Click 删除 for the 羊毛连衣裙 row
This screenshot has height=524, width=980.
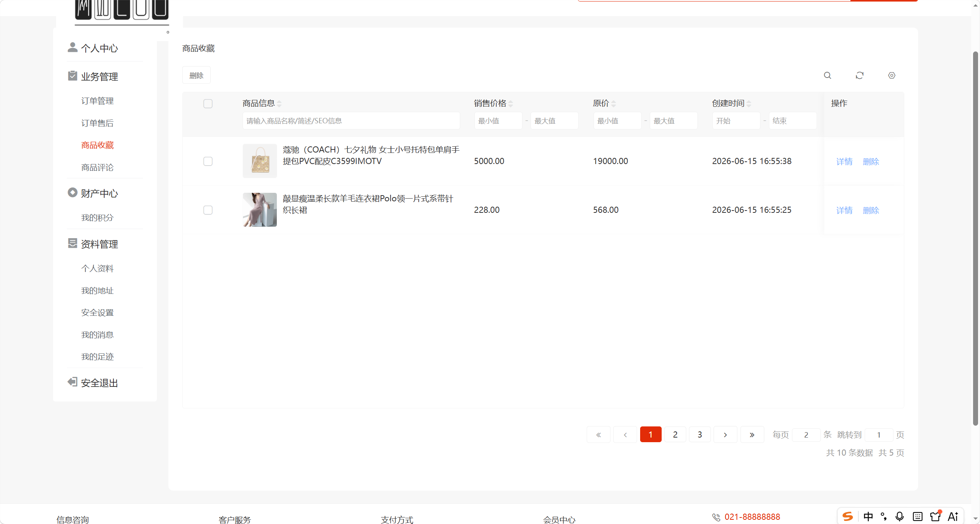[871, 210]
